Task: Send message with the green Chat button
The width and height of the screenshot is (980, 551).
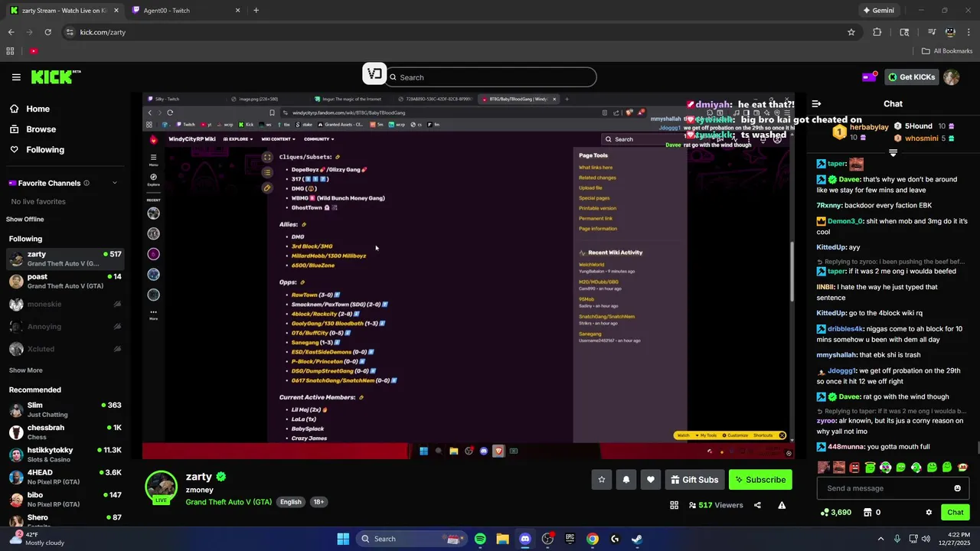Action: pyautogui.click(x=955, y=512)
